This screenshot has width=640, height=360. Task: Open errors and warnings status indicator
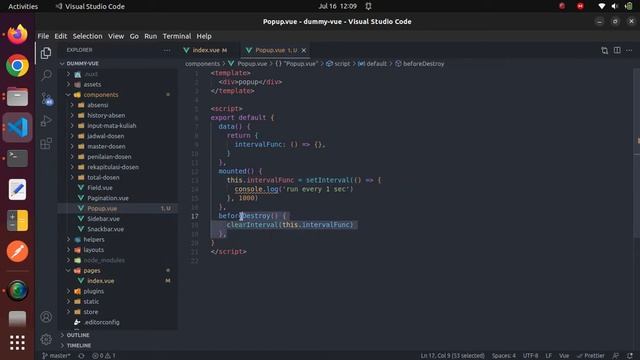(x=103, y=356)
